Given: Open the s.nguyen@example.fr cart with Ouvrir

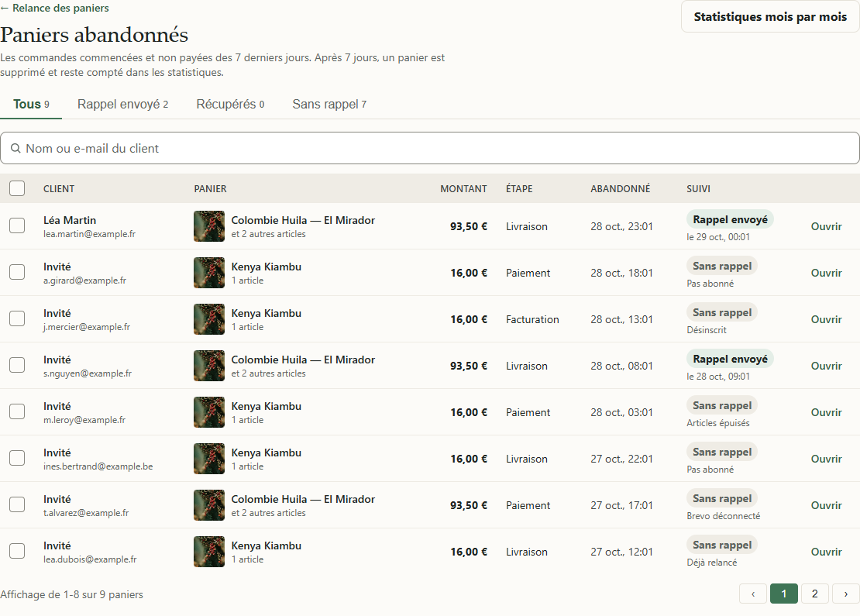Looking at the screenshot, I should pos(826,366).
